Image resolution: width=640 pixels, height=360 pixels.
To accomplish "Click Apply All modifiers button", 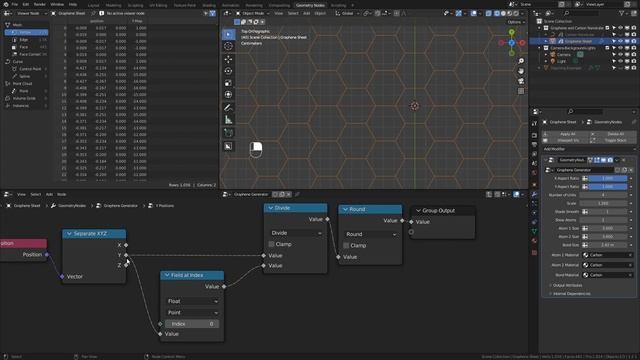I will [x=567, y=134].
